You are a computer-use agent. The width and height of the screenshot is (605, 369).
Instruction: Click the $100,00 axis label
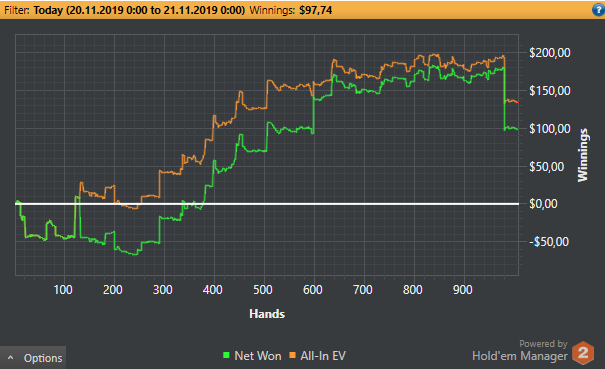pyautogui.click(x=549, y=129)
